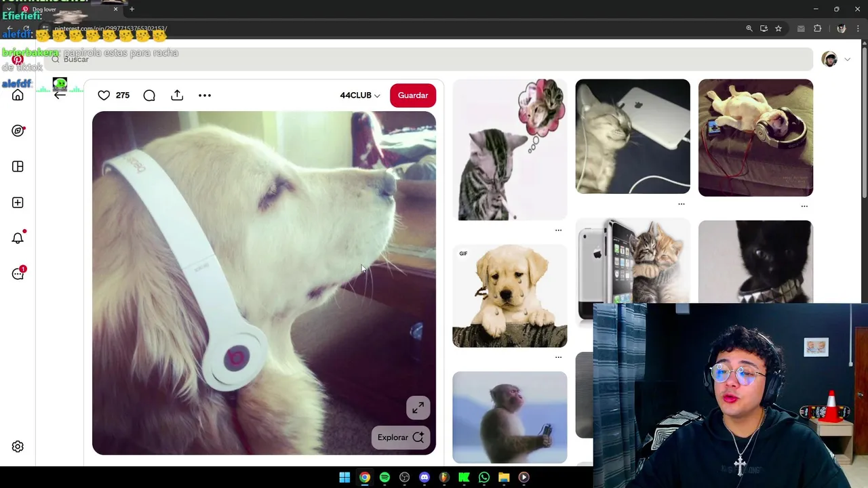The height and width of the screenshot is (488, 868).
Task: Open the dog lying with headphones pin
Action: click(755, 138)
